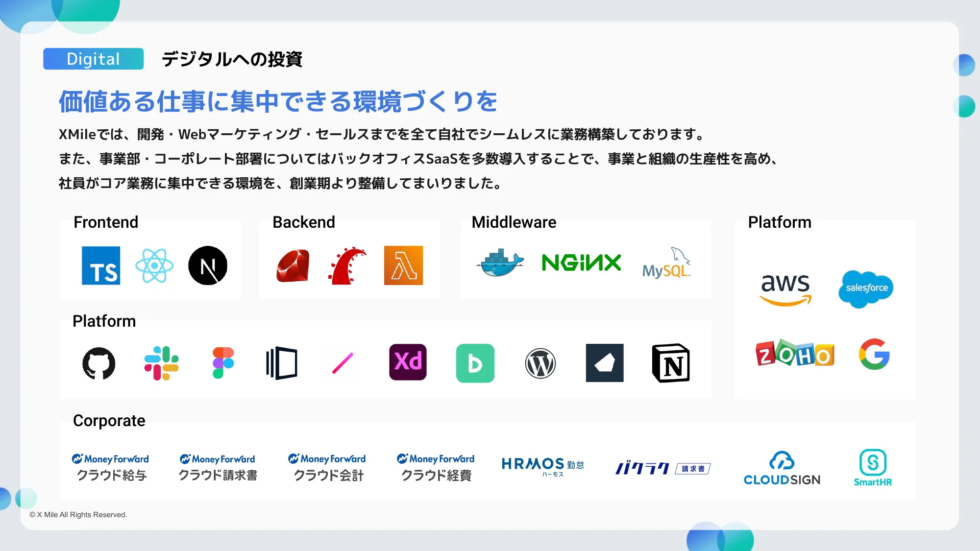Screen dimensions: 980x551
Task: Click Money Forward クラウド給与 logo
Action: click(x=111, y=467)
